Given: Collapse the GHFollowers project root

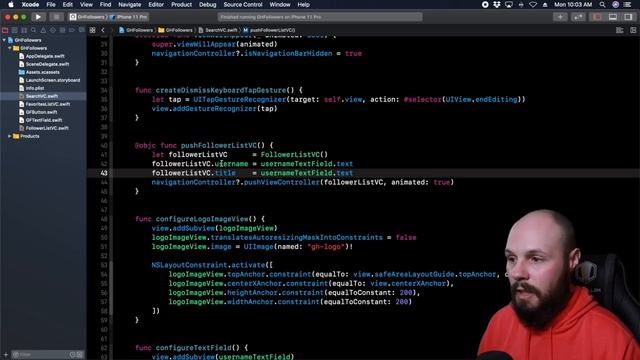Looking at the screenshot, I should [x=4, y=40].
